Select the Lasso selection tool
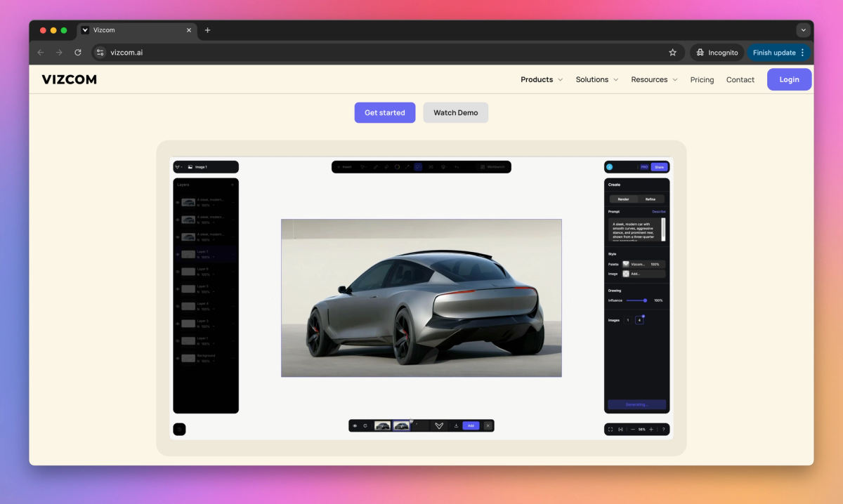The height and width of the screenshot is (504, 843). [x=418, y=166]
